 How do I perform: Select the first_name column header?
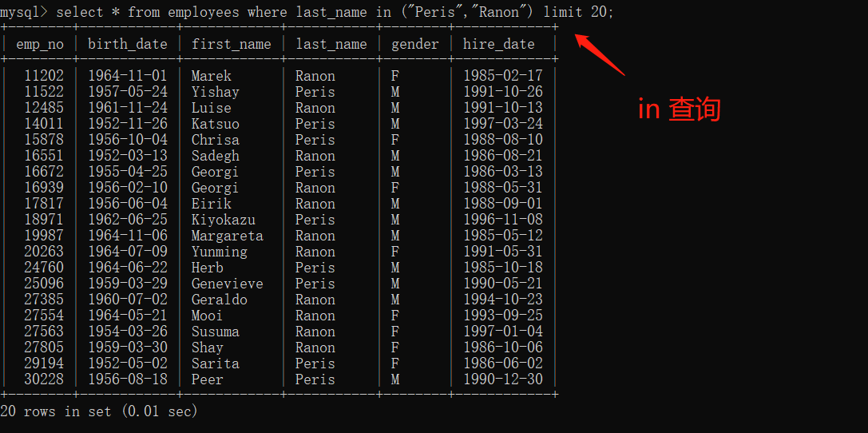click(232, 44)
